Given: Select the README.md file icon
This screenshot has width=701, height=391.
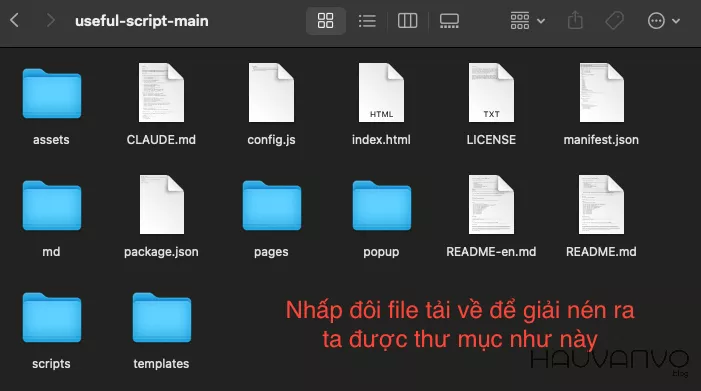Looking at the screenshot, I should pyautogui.click(x=601, y=205).
